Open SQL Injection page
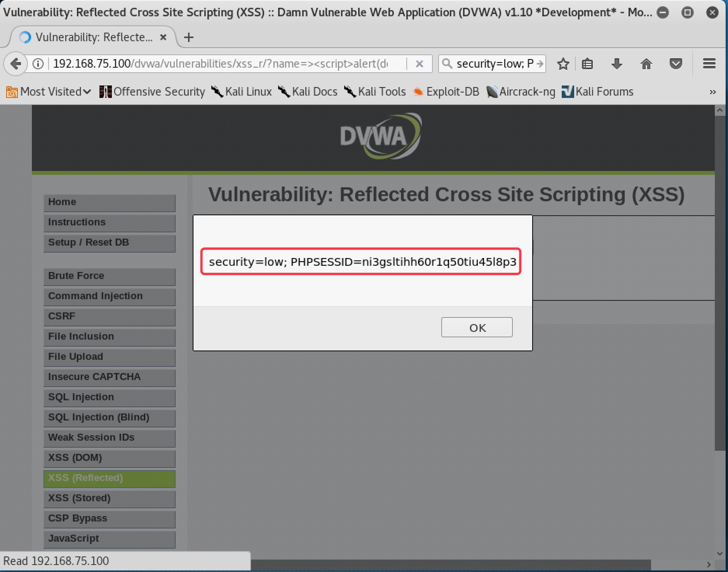 110,398
